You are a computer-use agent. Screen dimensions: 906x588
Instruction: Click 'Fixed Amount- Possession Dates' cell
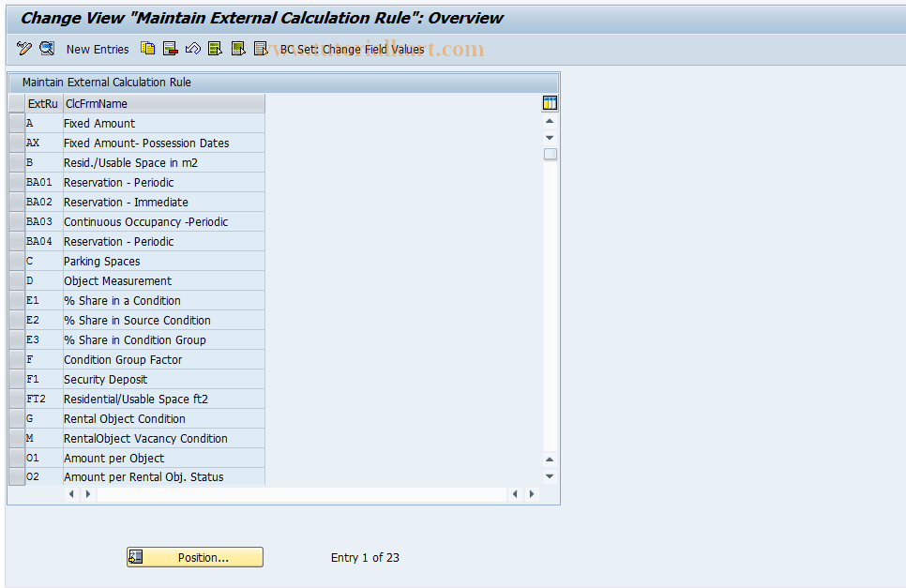pyautogui.click(x=163, y=143)
